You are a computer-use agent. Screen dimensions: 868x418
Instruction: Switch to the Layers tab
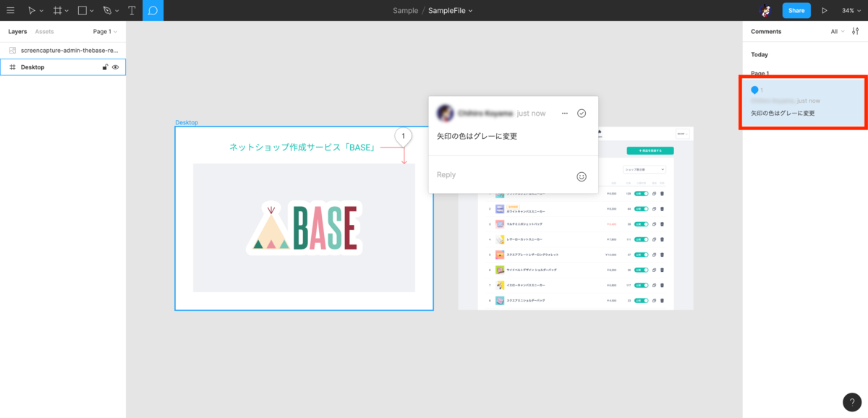[x=17, y=32]
